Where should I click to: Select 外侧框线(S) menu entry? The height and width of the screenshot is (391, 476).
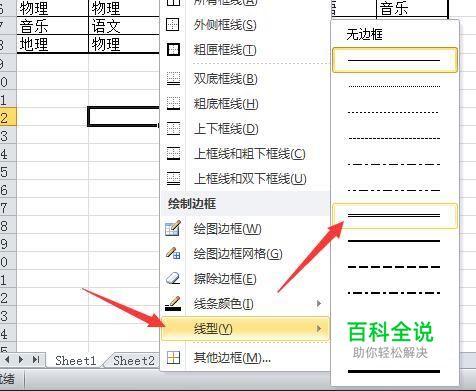click(x=244, y=25)
